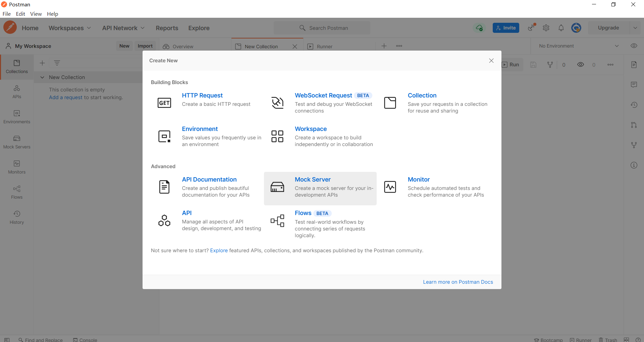644x342 pixels.
Task: Click the Explore link in dialog
Action: pos(219,251)
